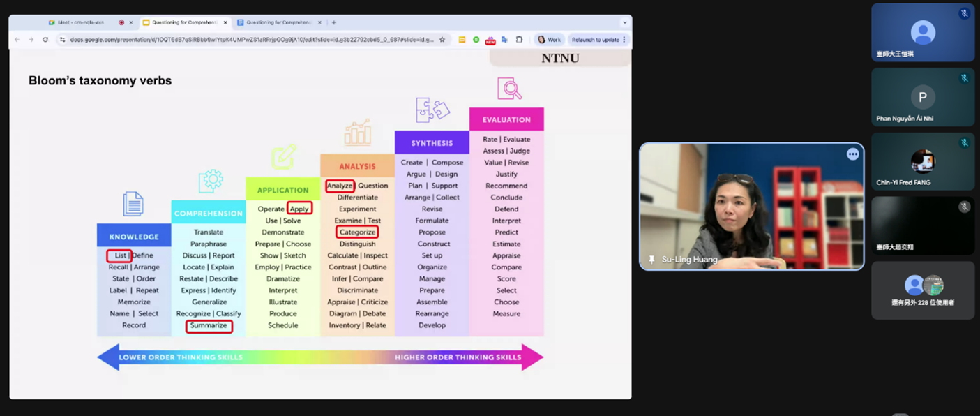Bookmark this page with star icon
This screenshot has width=980, height=416.
pyautogui.click(x=442, y=40)
